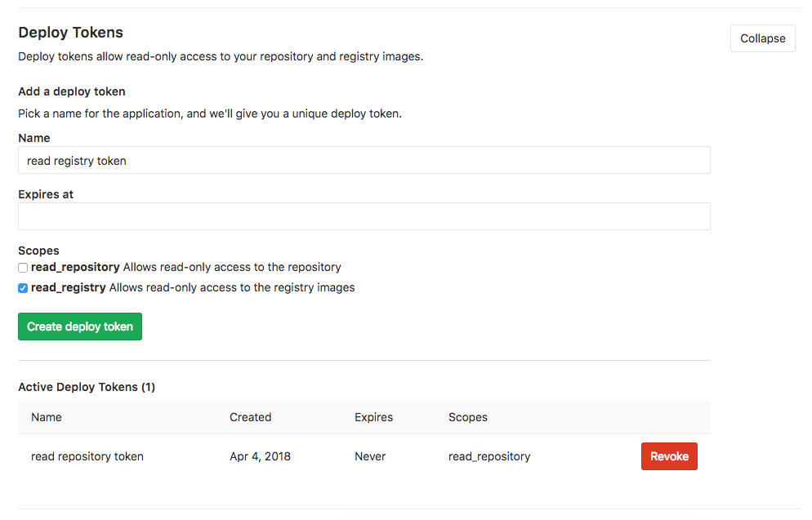Click the Create deploy token button
Image resolution: width=812 pixels, height=520 pixels.
[x=79, y=326]
